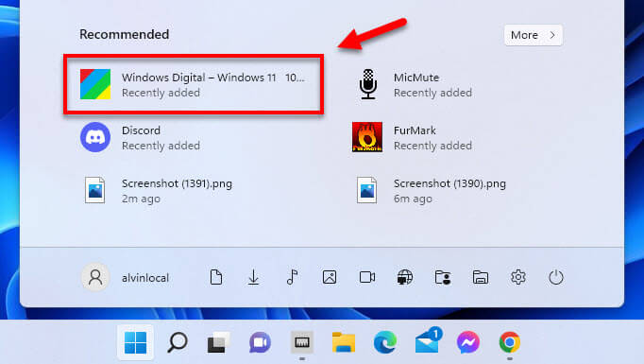Open the Network shortcut icon
The width and height of the screenshot is (644, 364).
coord(405,277)
